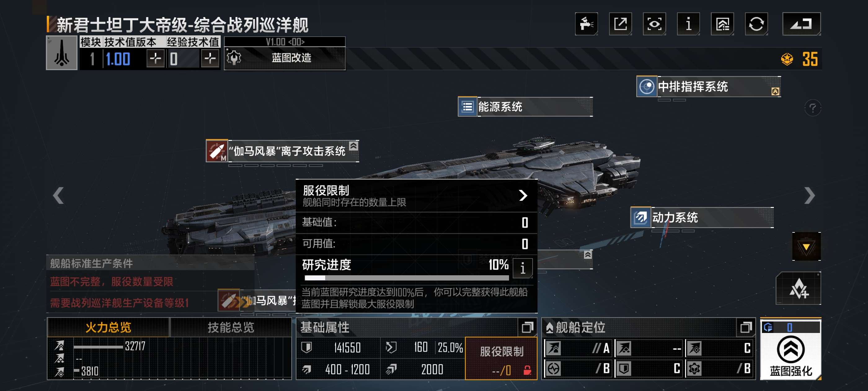Viewport: 868px width, 391px height.
Task: Toggle the yellow triangle dropdown button
Action: (806, 247)
